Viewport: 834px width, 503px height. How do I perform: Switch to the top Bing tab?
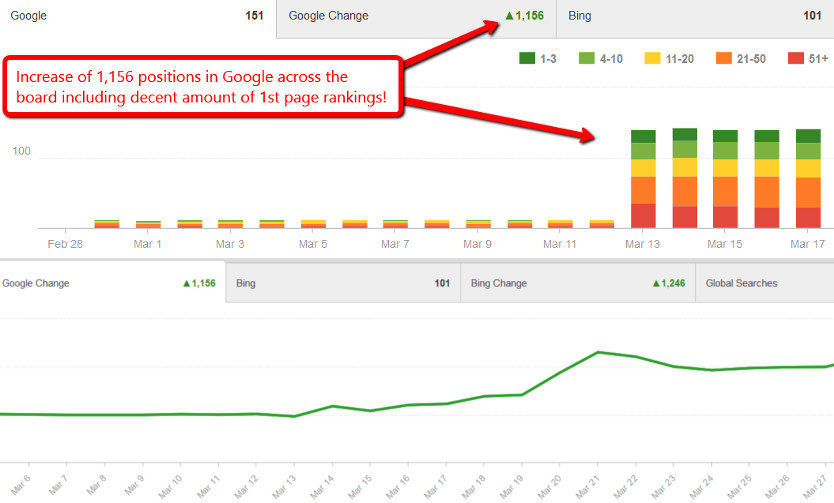695,16
